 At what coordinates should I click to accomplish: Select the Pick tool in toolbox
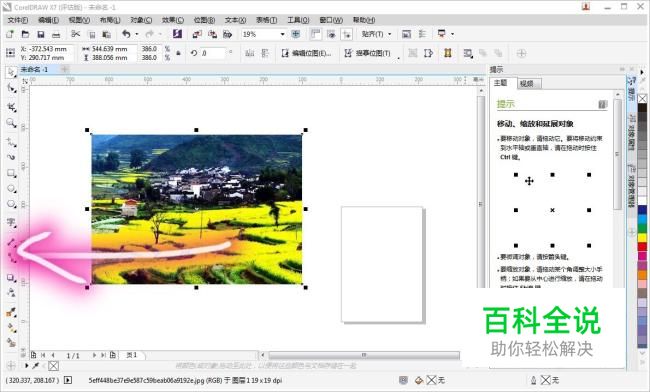pyautogui.click(x=11, y=72)
